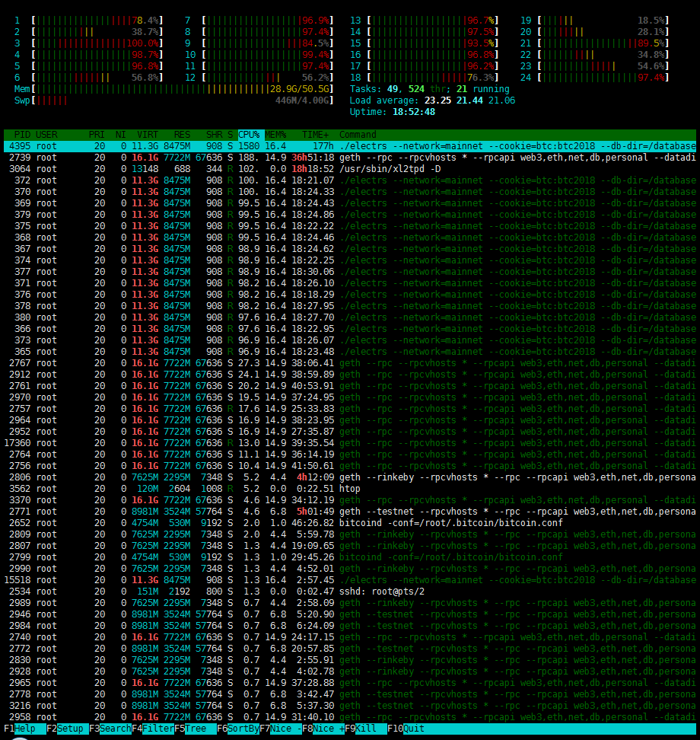Image resolution: width=700 pixels, height=740 pixels.
Task: Select the geth rinkeby process PID 2806
Action: (x=349, y=477)
